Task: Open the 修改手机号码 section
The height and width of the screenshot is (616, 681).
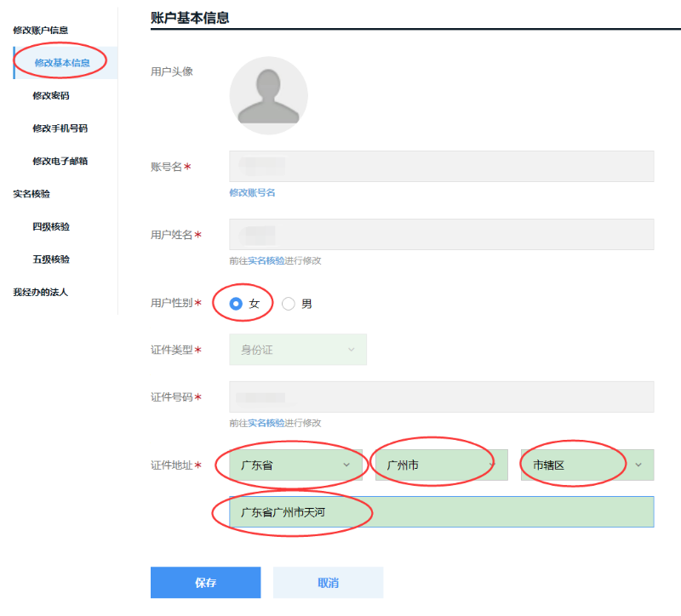Action: 59,128
